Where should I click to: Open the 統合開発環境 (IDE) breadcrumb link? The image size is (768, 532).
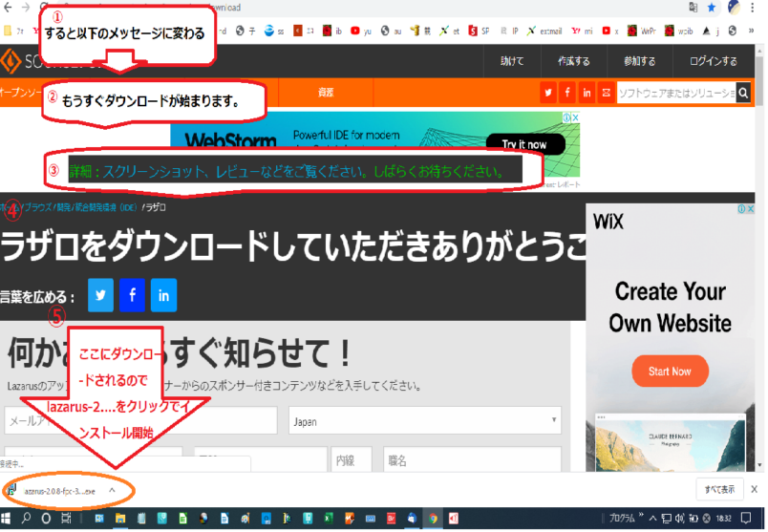click(105, 207)
